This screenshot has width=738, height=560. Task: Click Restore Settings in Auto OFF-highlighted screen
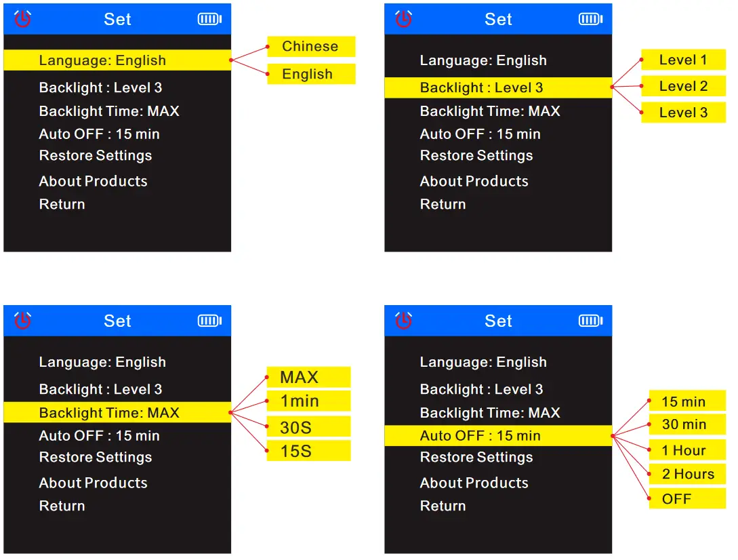476,458
